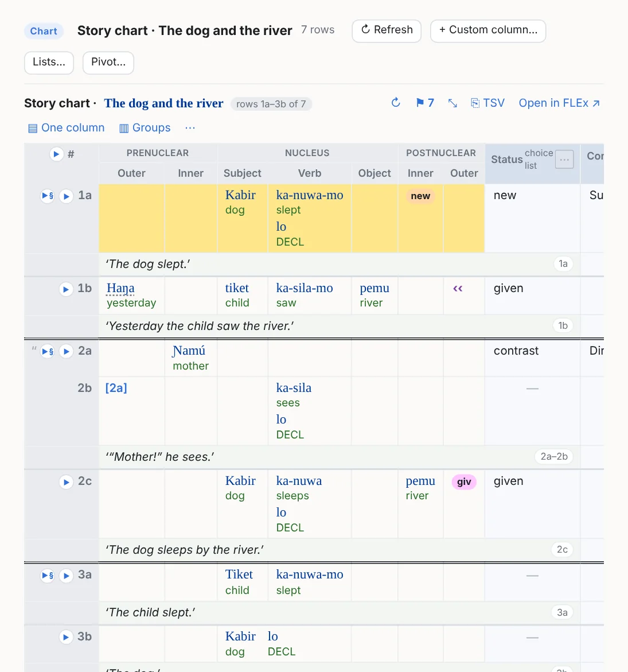Viewport: 628px width, 672px height.
Task: Click the Status column header
Action: 507,160
